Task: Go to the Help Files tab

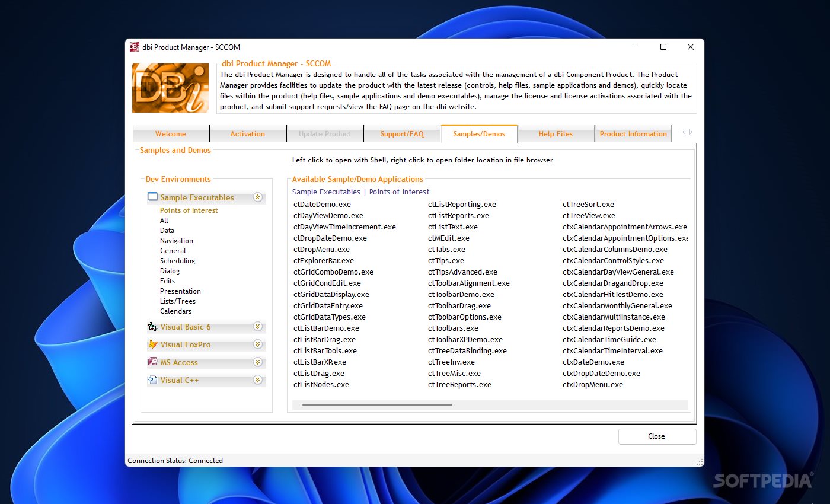Action: pyautogui.click(x=556, y=134)
